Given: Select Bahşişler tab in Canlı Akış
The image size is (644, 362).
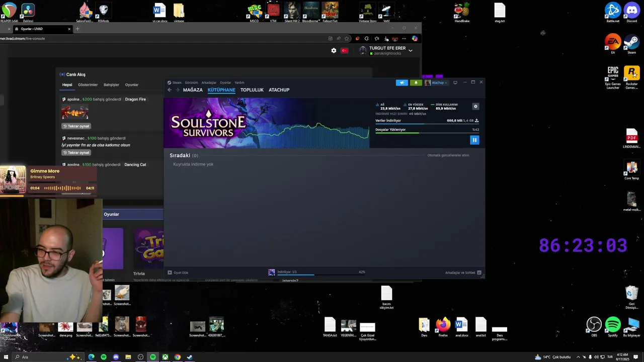Looking at the screenshot, I should click(x=111, y=85).
